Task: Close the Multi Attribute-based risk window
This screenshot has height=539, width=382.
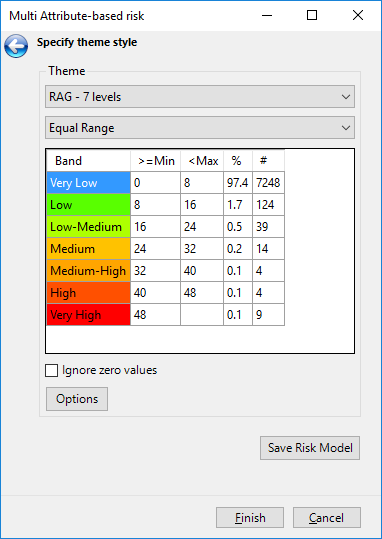Action: pos(358,15)
